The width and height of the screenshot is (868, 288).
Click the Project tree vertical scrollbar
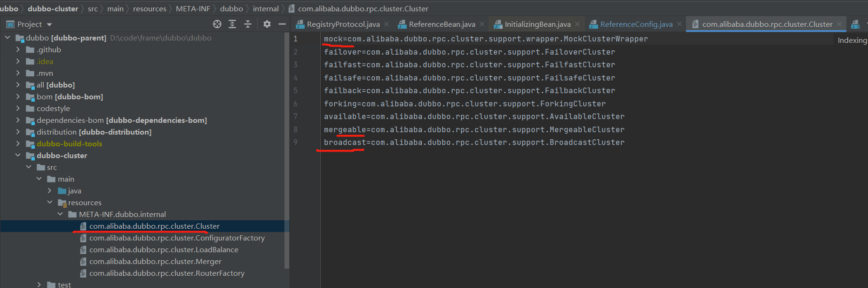[287, 151]
